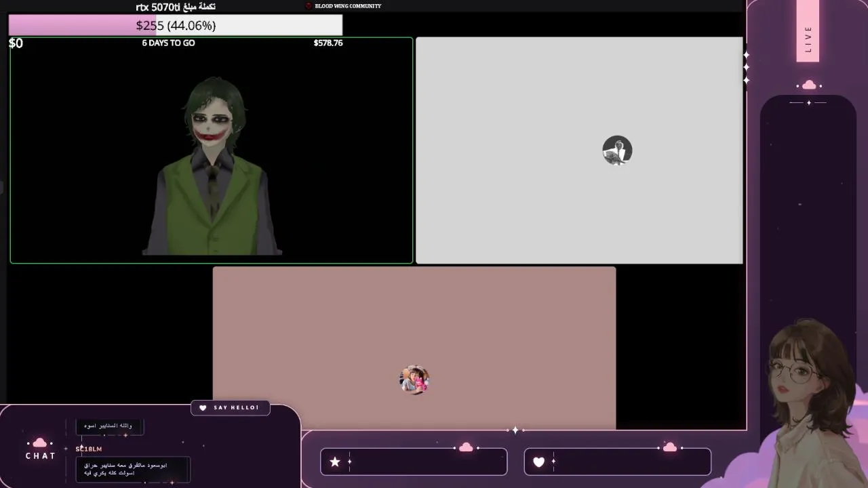
Task: Click the anime girl with glasses artwork
Action: [810, 403]
